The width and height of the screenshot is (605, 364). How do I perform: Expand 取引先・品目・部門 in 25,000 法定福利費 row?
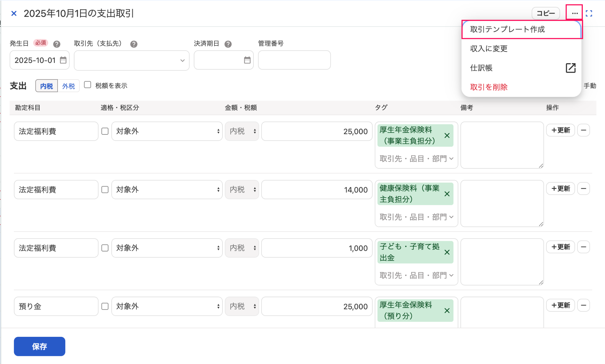tap(416, 159)
